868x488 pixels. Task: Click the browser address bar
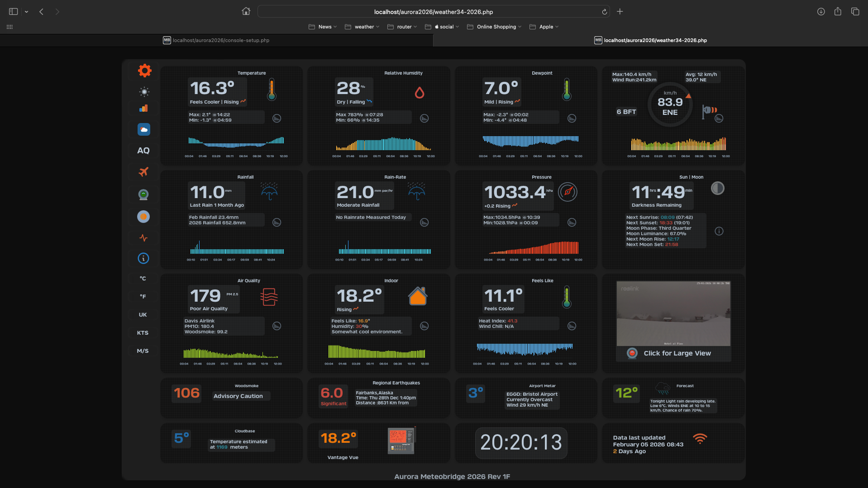click(433, 12)
